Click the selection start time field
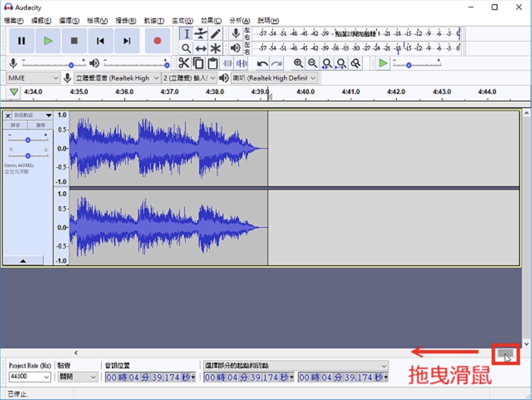This screenshot has width=532, height=400. click(x=249, y=377)
